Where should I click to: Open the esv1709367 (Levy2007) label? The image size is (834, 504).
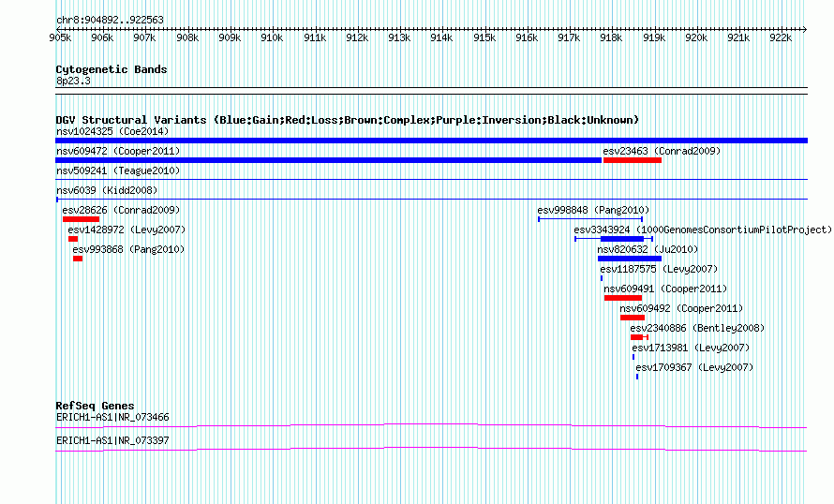[694, 367]
